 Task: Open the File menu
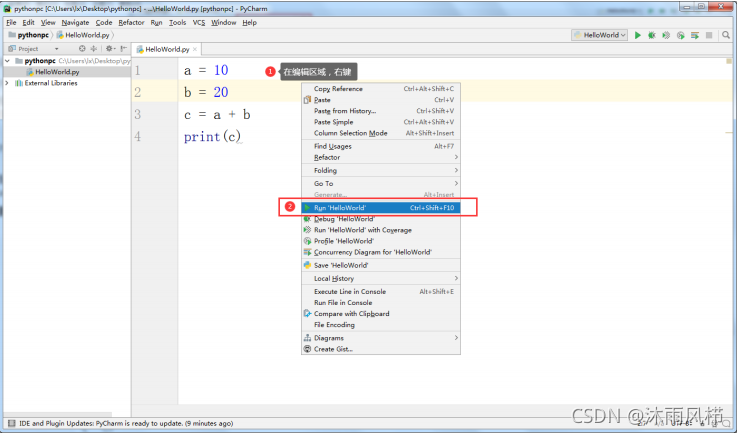tap(11, 23)
